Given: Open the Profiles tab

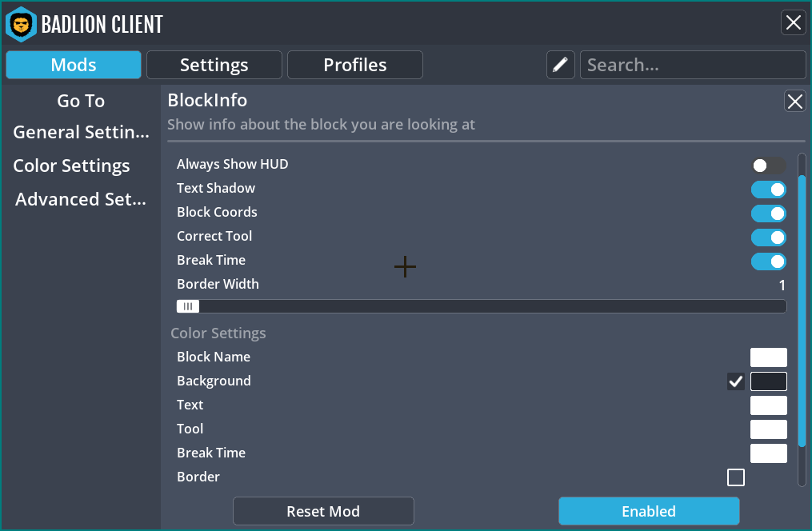Looking at the screenshot, I should [354, 65].
